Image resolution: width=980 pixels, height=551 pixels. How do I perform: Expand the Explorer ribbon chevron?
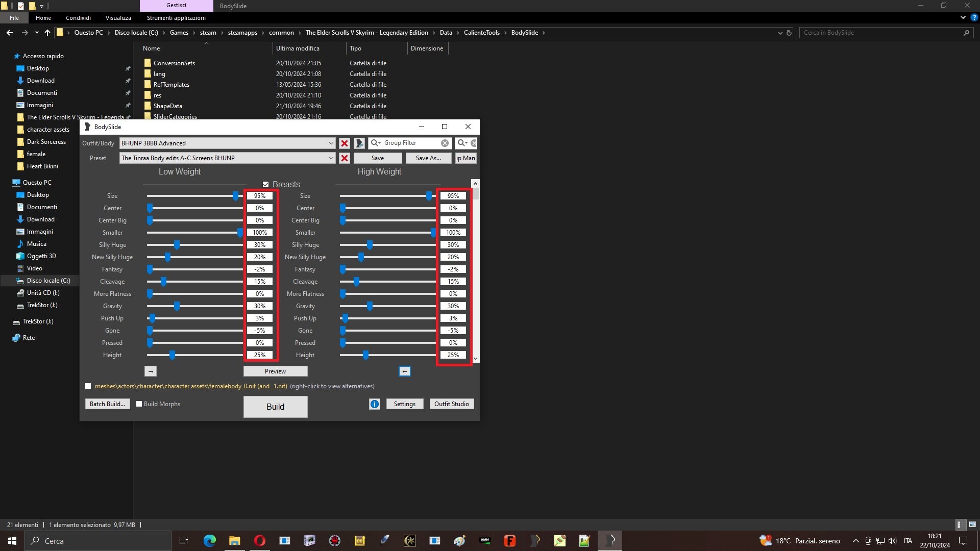click(963, 17)
